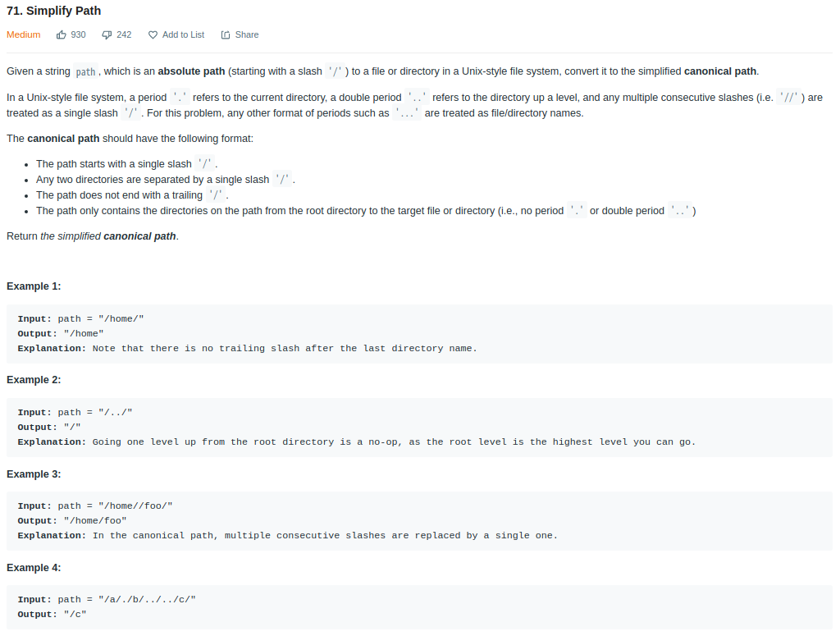
Task: Click the Share arrow icon
Action: pos(226,34)
